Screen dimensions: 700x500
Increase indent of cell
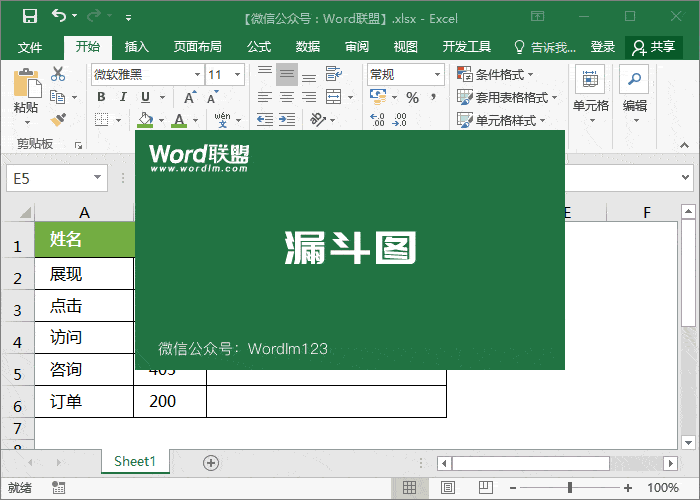(287, 119)
